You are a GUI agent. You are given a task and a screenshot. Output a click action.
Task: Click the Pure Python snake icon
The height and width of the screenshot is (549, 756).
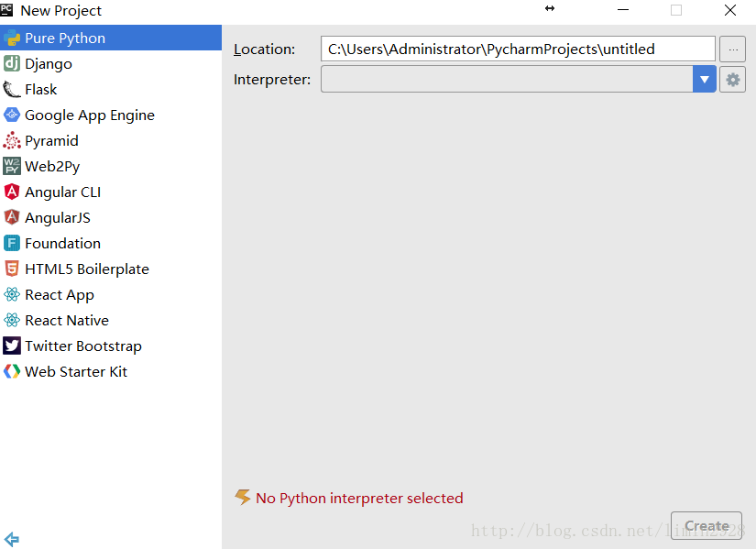[12, 38]
